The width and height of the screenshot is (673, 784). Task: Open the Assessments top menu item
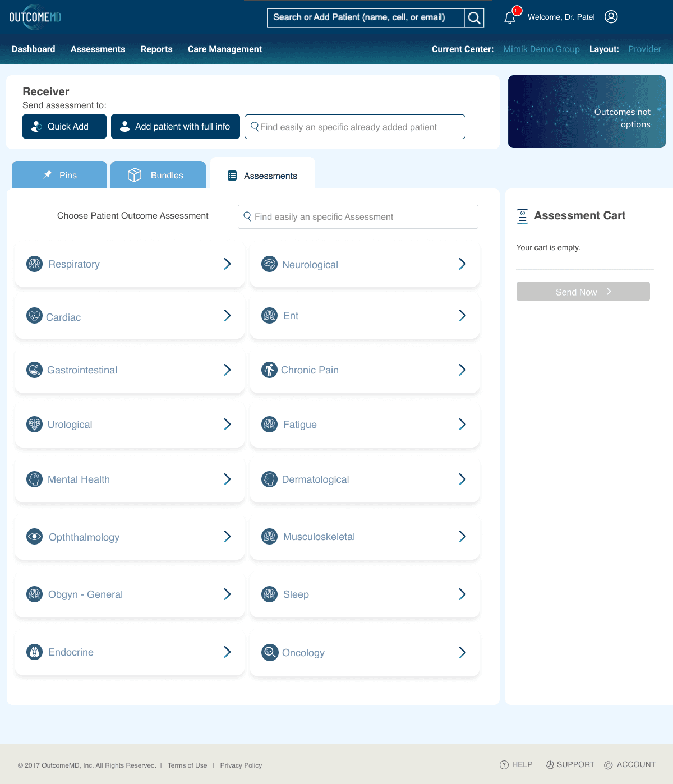click(98, 49)
